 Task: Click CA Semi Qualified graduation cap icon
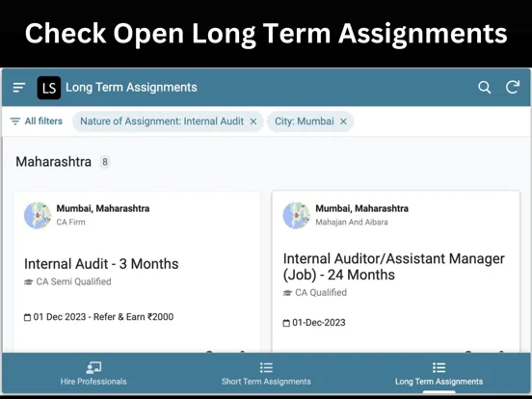28,282
